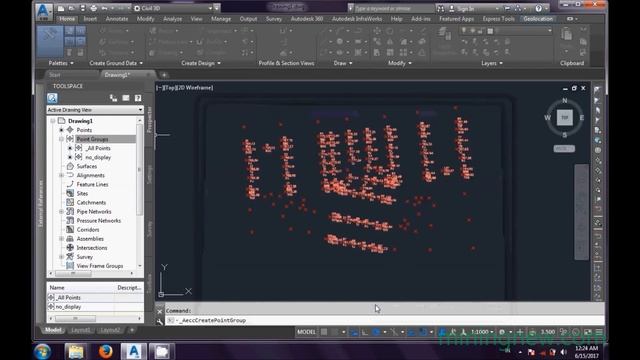The width and height of the screenshot is (640, 360).
Task: Click the Save icon in quick access toolbar
Action: coord(83,9)
